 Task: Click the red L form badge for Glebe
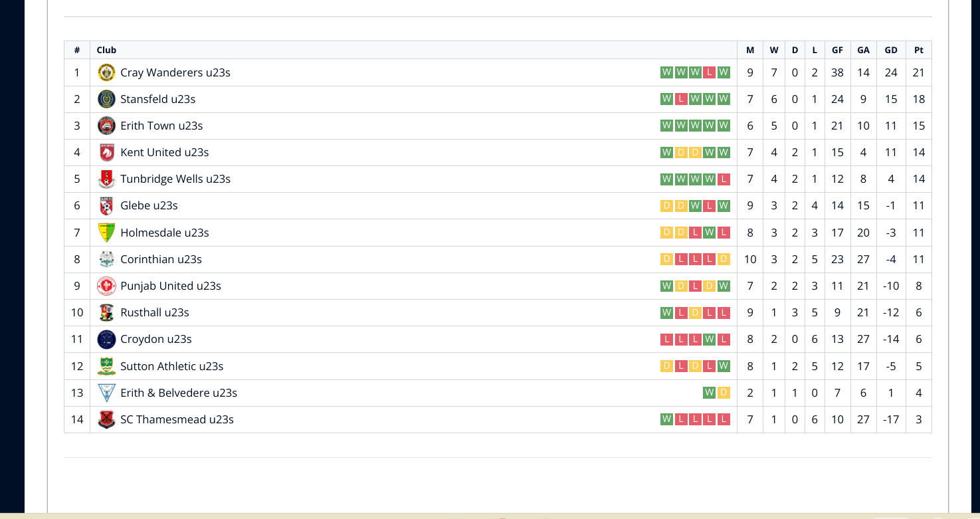coord(710,206)
